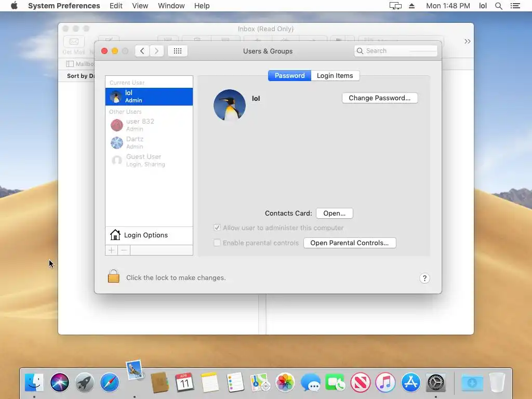
Task: Open Reminders icon in Dock
Action: 235,382
